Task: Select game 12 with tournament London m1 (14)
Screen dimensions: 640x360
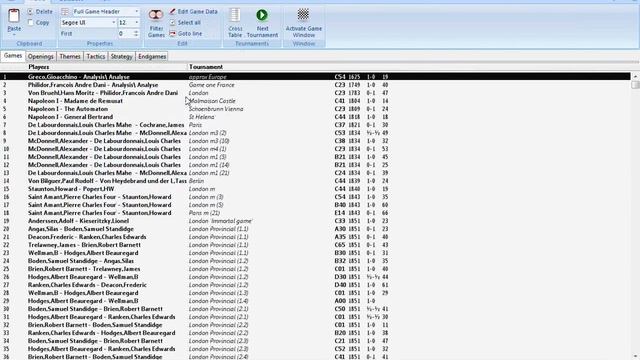Action: click(316, 165)
